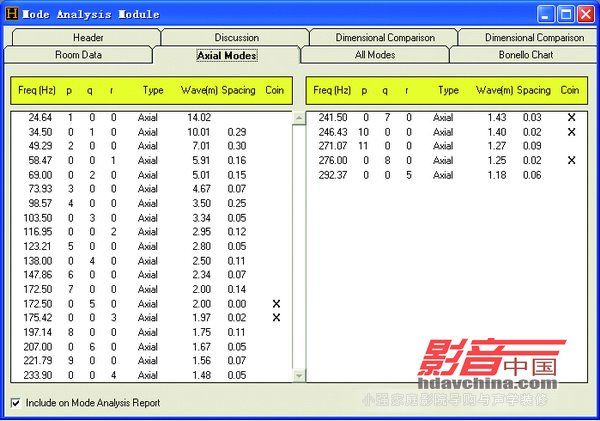This screenshot has width=600, height=421.
Task: Close the Mode Analysis Module window
Action: (585, 15)
